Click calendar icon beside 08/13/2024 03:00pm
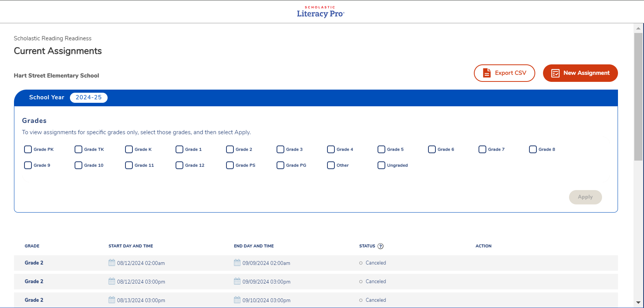 point(112,300)
